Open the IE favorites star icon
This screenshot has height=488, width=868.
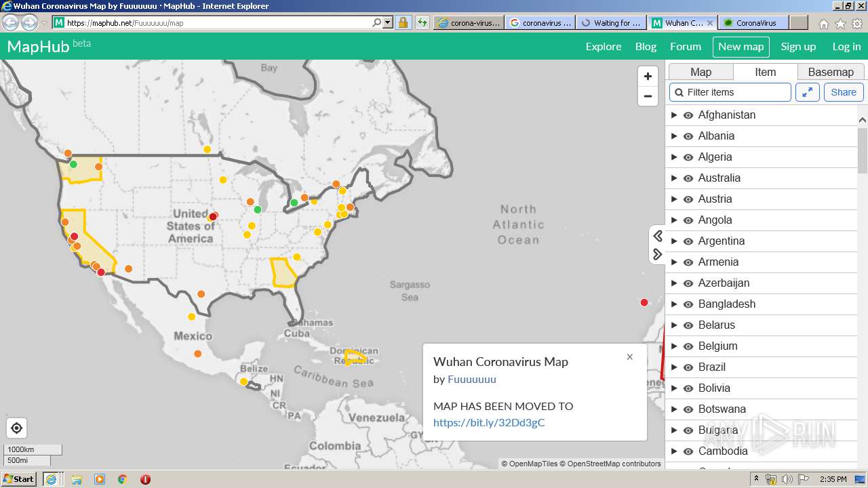840,24
